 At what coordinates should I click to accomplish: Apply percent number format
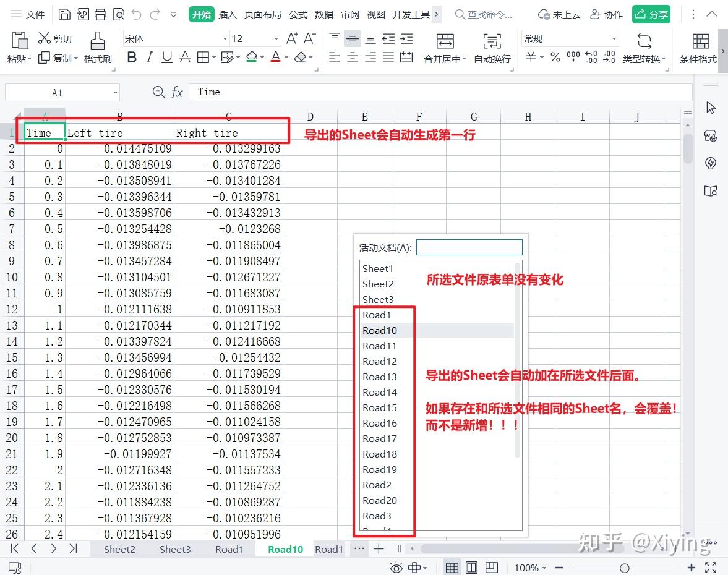(x=555, y=57)
